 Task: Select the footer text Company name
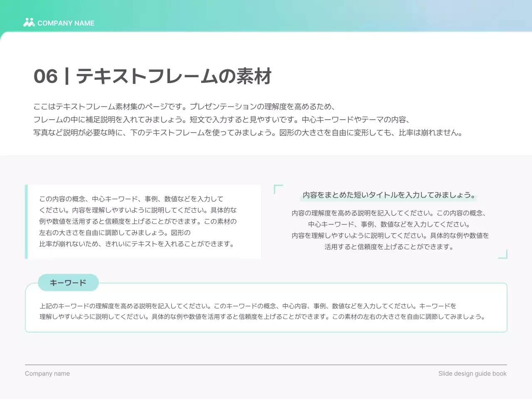(x=47, y=374)
